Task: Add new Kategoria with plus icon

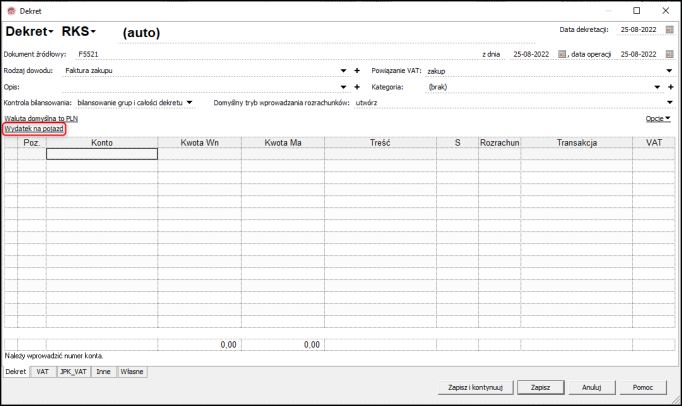Action: click(671, 87)
